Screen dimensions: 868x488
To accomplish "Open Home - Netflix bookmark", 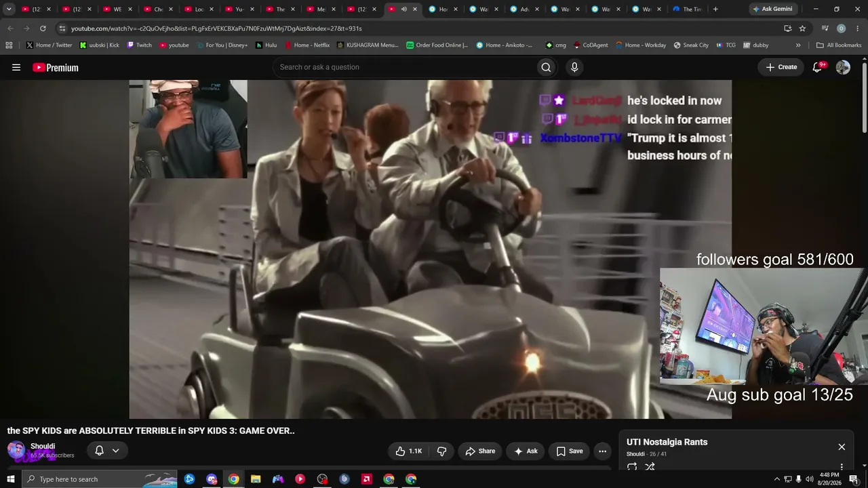I will 307,45.
